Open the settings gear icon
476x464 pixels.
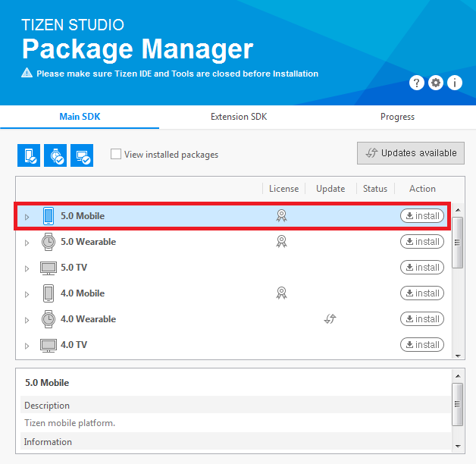point(436,83)
